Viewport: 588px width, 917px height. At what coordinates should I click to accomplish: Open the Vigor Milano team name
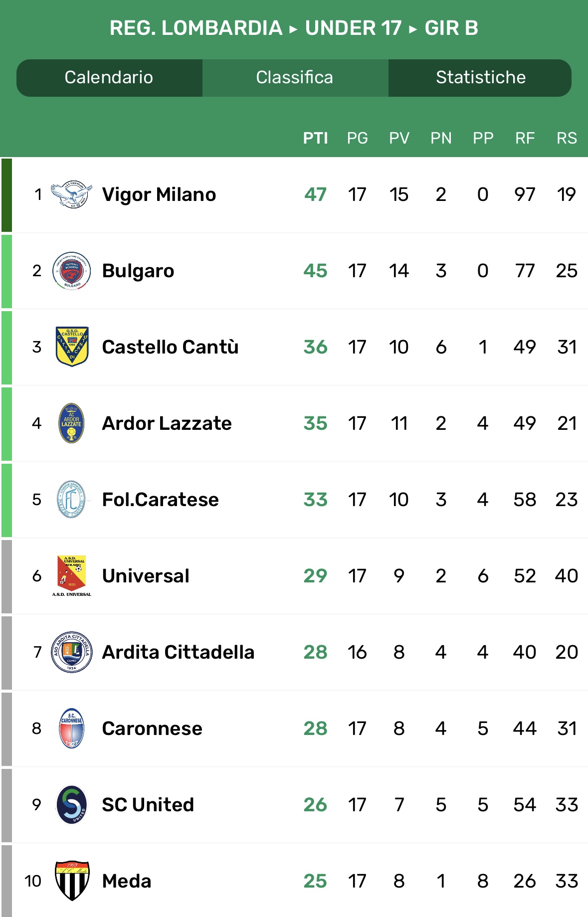159,194
